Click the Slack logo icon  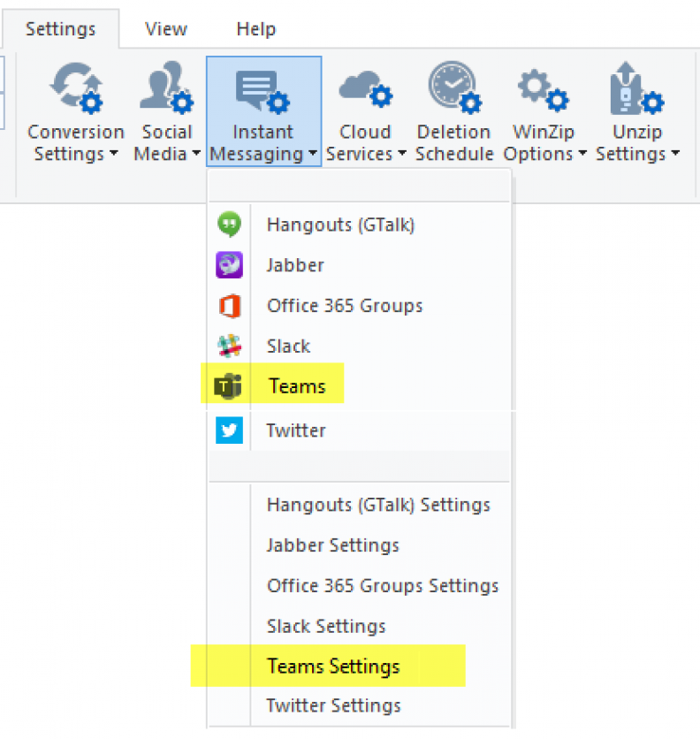(x=230, y=346)
